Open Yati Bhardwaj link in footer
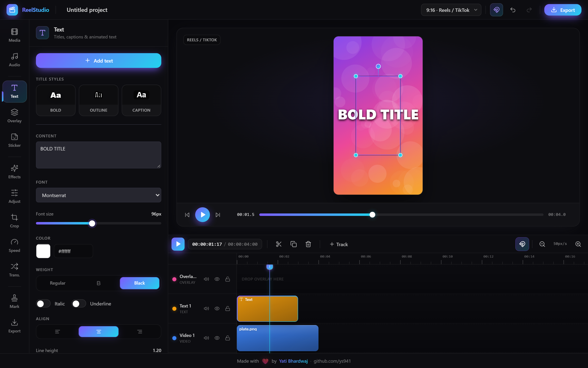Viewport: 588px width, 368px height. click(x=293, y=361)
